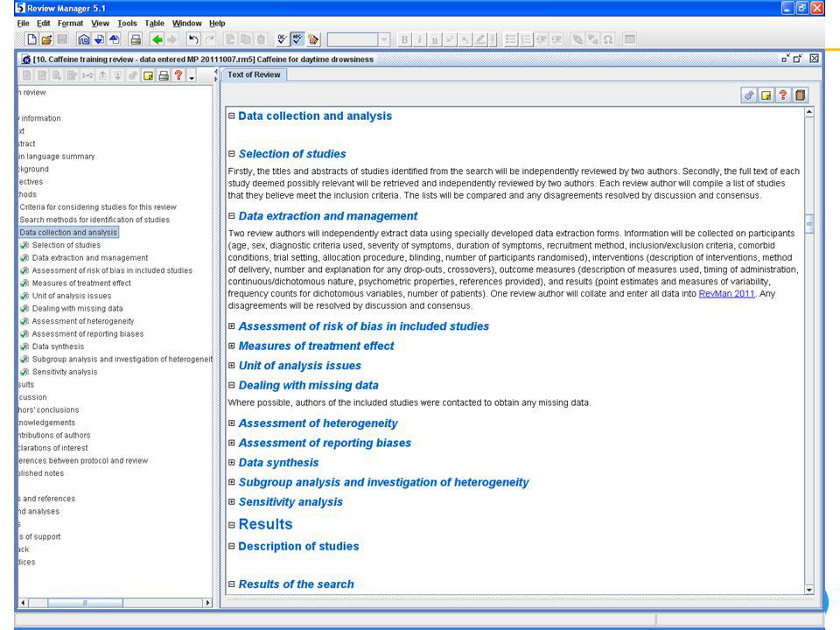Image resolution: width=840 pixels, height=630 pixels.
Task: Toggle subscript formatting
Action: 465,39
